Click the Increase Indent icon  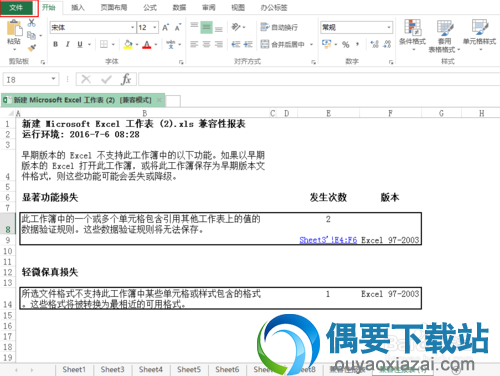[x=248, y=44]
